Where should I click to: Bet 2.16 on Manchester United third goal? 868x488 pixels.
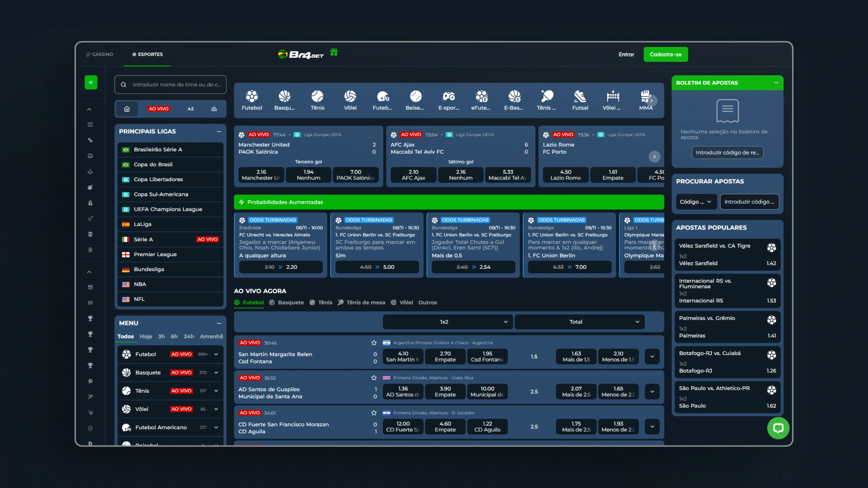[261, 175]
